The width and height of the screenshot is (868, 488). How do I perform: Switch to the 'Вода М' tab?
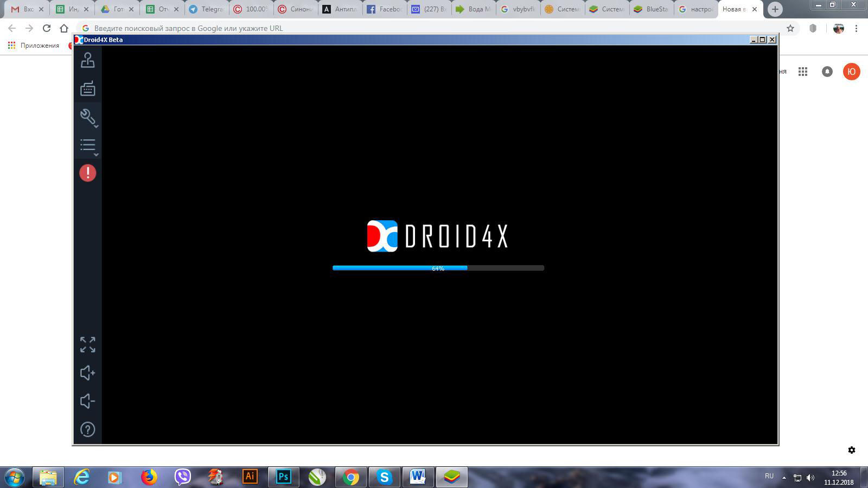[475, 9]
